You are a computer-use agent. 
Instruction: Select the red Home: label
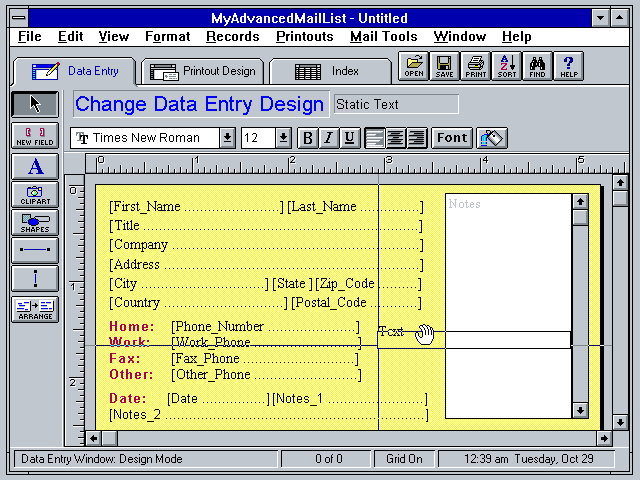(x=132, y=327)
